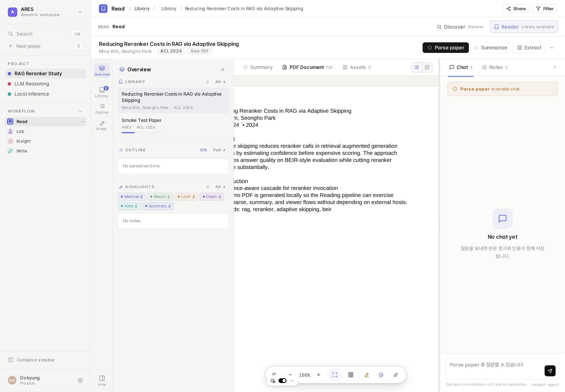Select the yellow highlighter tool

[367, 375]
